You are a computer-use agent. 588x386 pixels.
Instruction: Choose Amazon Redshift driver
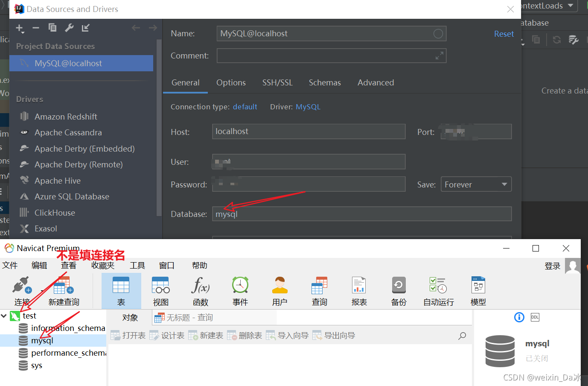(66, 117)
